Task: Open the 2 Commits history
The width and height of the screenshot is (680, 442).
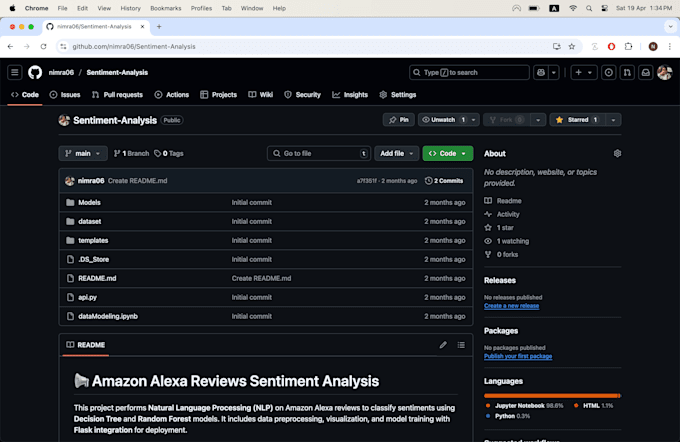Action: (x=444, y=181)
